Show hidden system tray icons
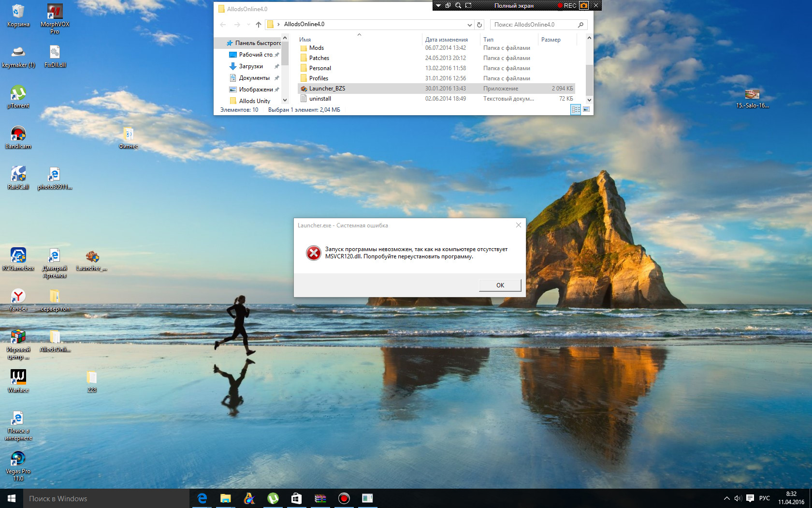The image size is (812, 508). tap(726, 498)
